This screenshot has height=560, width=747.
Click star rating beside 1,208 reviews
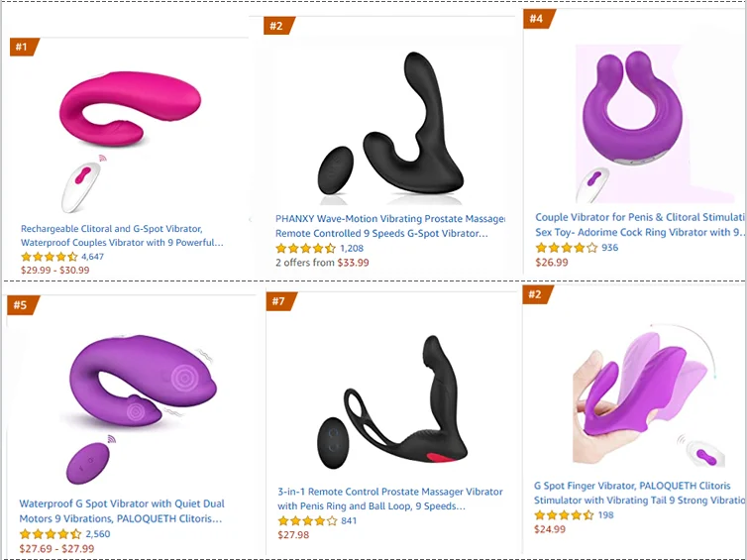[305, 249]
